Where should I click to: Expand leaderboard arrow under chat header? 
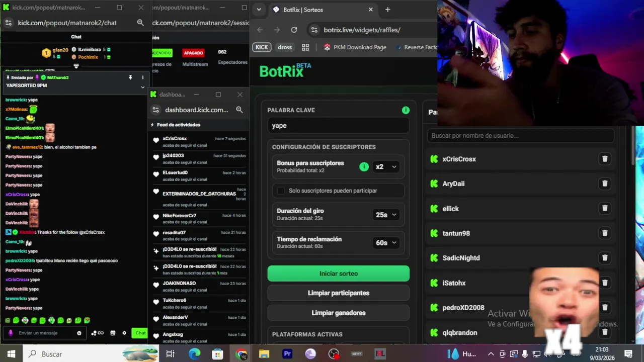click(x=76, y=66)
